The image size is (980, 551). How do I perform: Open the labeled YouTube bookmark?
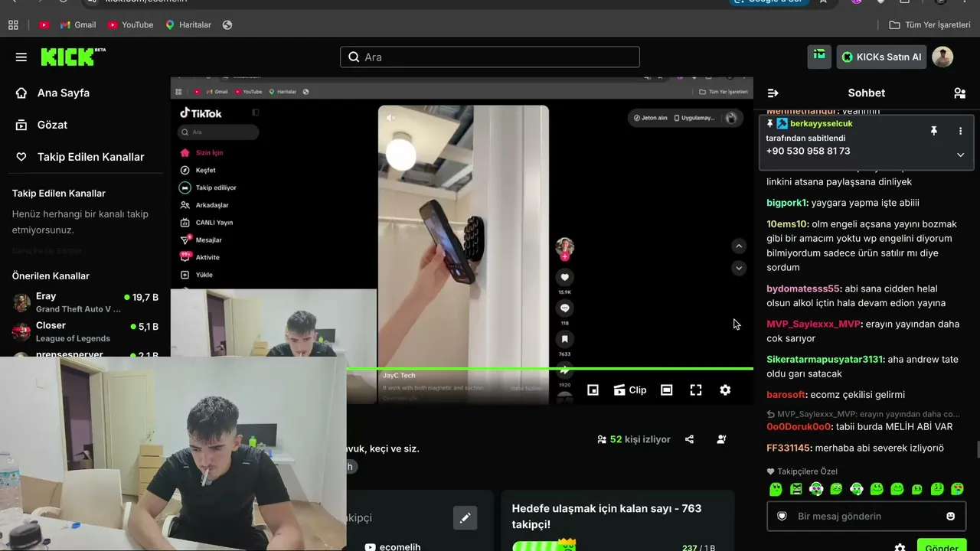point(130,24)
